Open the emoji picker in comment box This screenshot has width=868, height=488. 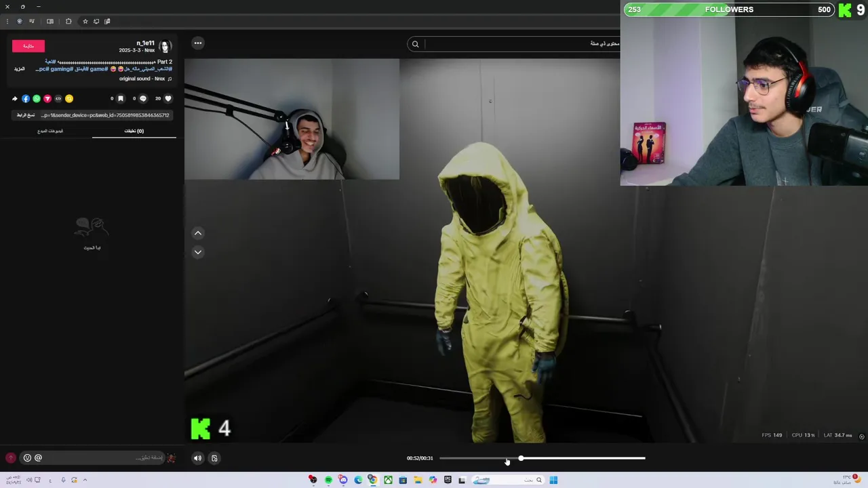pyautogui.click(x=27, y=458)
